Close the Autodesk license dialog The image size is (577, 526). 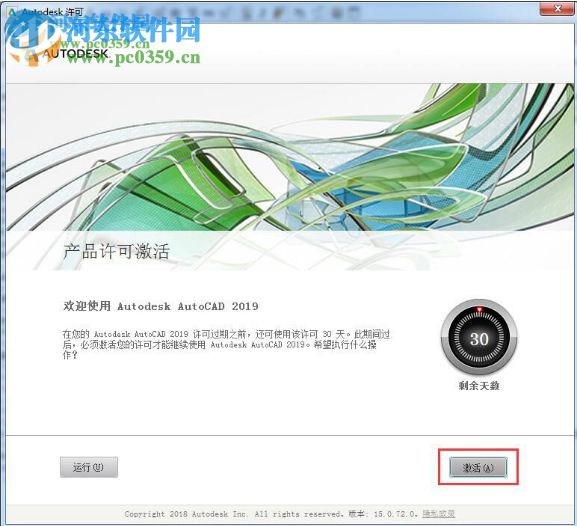[x=557, y=8]
